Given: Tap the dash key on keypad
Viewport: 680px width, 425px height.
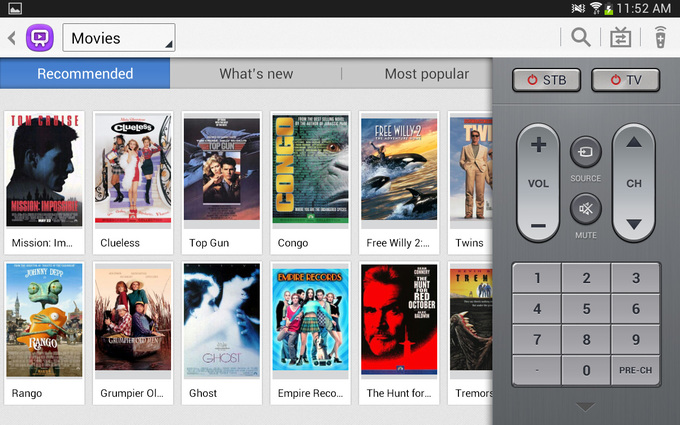Looking at the screenshot, I should (x=537, y=370).
